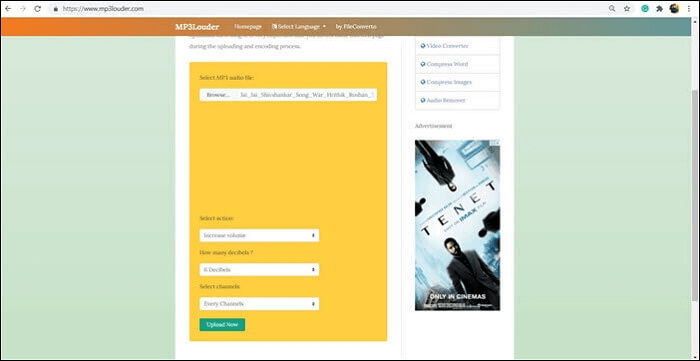
Task: Open the Select Language menu
Action: coord(299,27)
